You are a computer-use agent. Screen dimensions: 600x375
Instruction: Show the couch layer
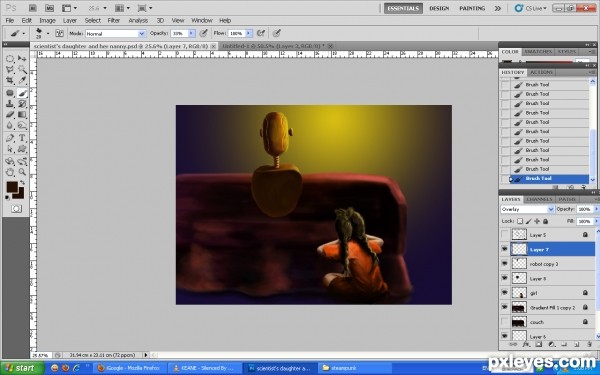pyautogui.click(x=505, y=322)
